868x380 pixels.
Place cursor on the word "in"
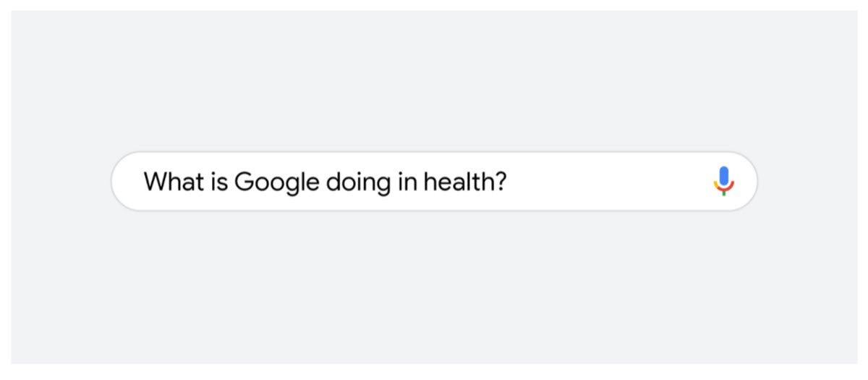(x=407, y=181)
